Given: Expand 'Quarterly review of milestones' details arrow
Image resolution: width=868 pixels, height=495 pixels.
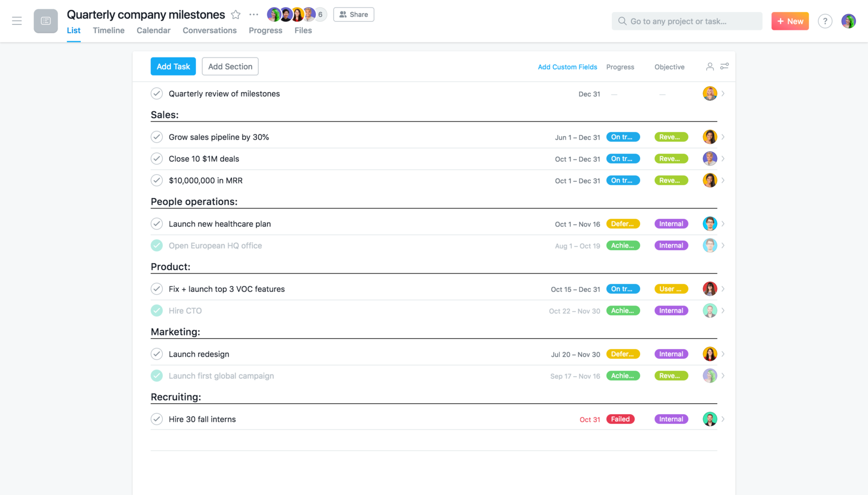Looking at the screenshot, I should [723, 93].
